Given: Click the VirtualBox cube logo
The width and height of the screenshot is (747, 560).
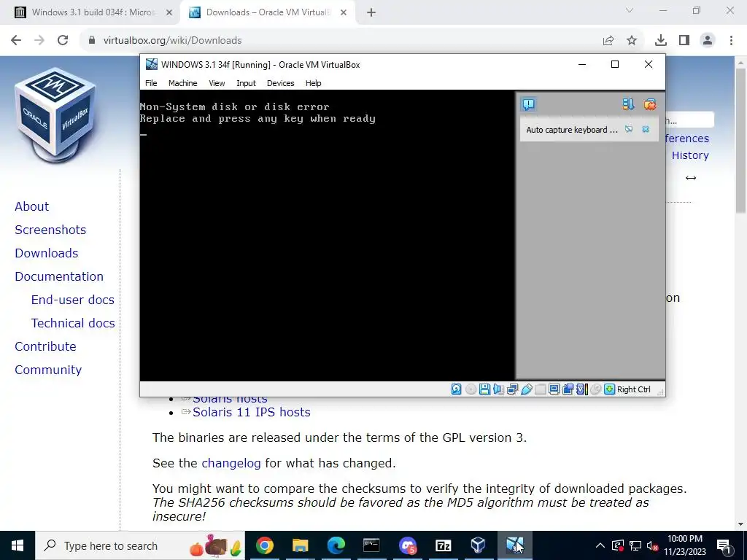Looking at the screenshot, I should tap(55, 114).
